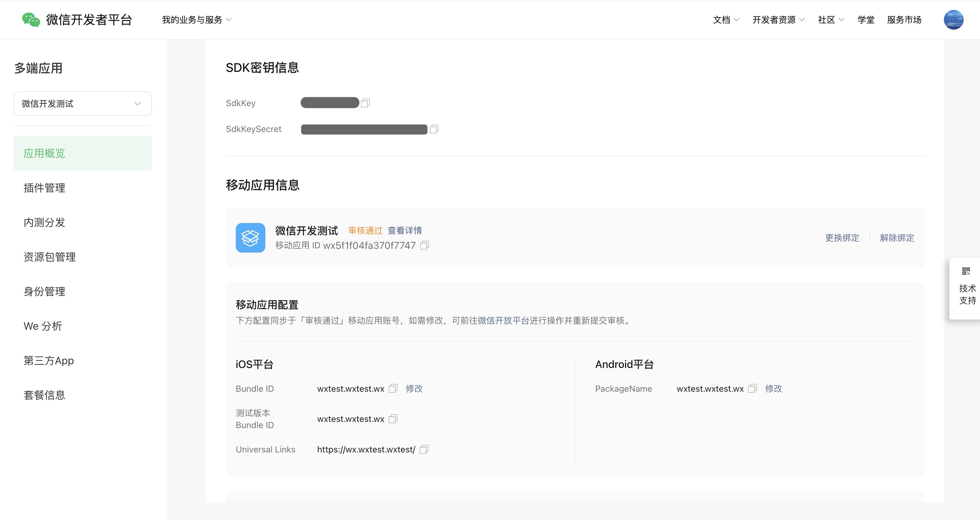Click the SDK密钥信息 section heading
This screenshot has width=980, height=520.
coord(262,68)
